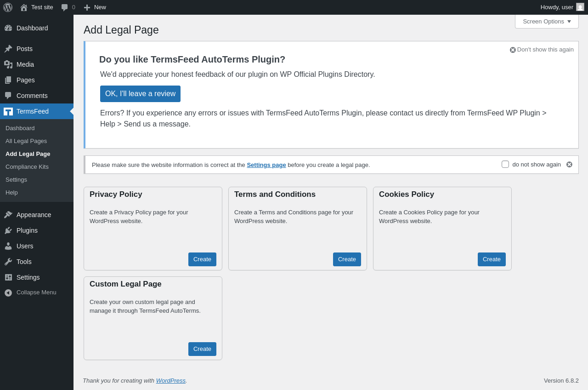Image resolution: width=588 pixels, height=390 pixels.
Task: Click the user avatar in the top bar
Action: click(580, 7)
